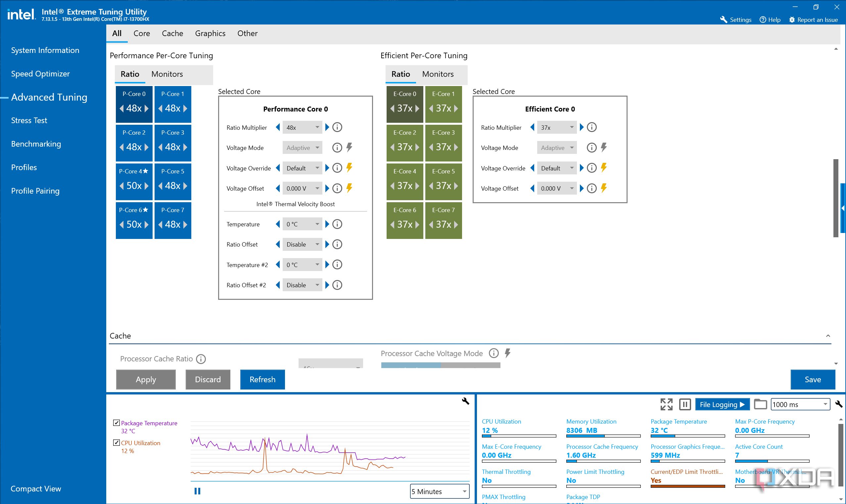Click info icon next to Performance Ratio Multiplier
Image resolution: width=846 pixels, height=504 pixels.
click(337, 127)
